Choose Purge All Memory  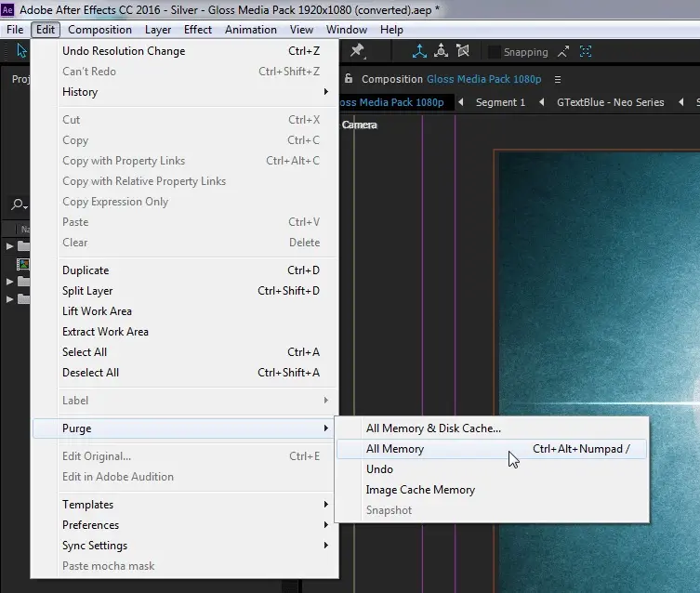point(396,449)
